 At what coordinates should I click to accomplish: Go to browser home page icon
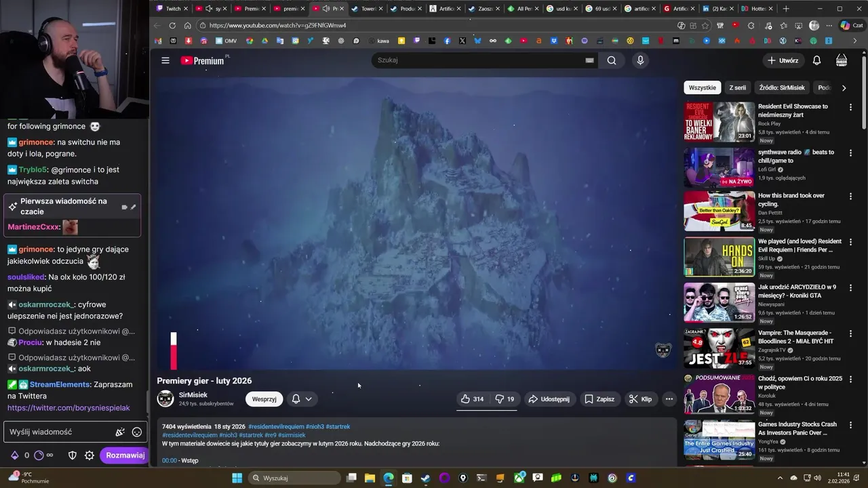188,26
